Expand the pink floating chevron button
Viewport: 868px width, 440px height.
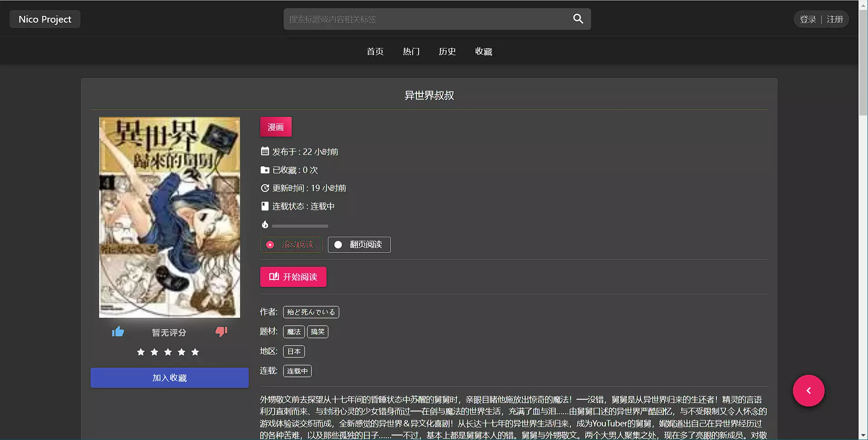[x=808, y=391]
